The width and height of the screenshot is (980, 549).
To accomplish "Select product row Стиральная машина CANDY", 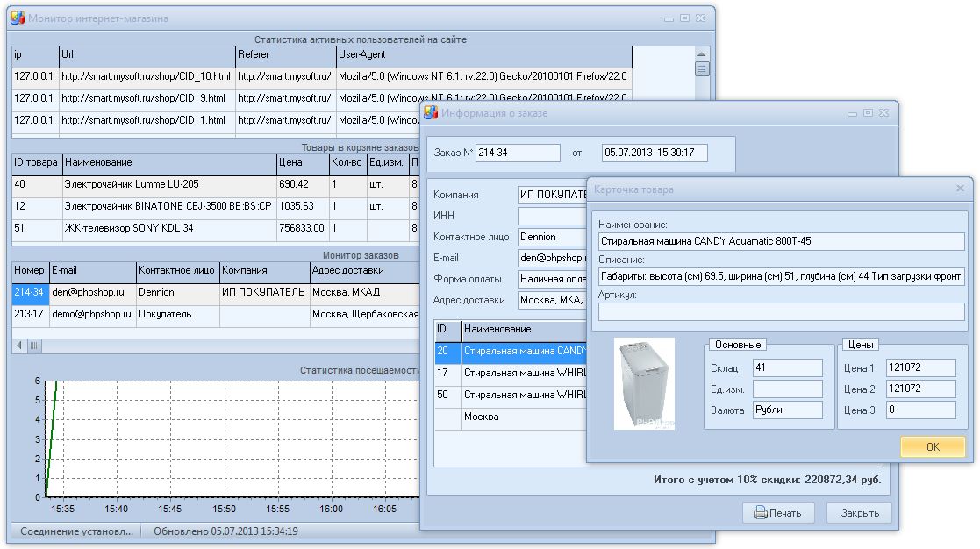I will click(518, 350).
